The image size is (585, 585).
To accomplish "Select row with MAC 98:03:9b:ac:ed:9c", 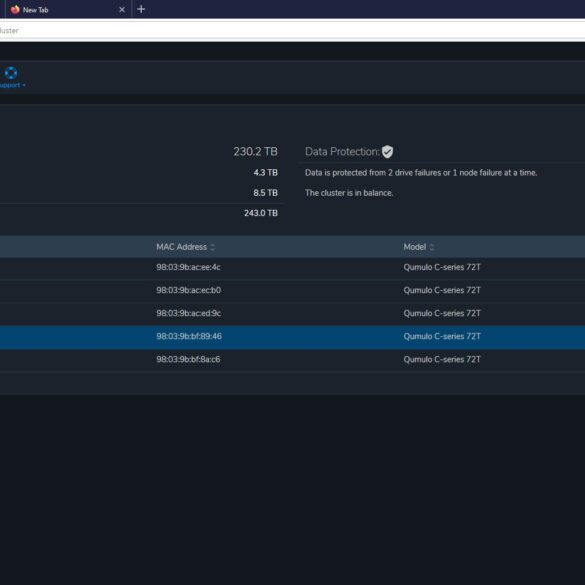I will 292,313.
